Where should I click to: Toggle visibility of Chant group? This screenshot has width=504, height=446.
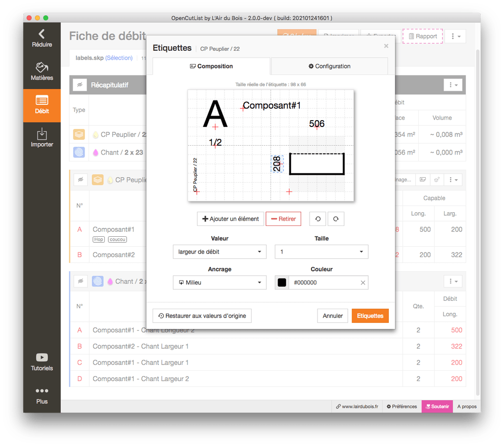pos(81,282)
